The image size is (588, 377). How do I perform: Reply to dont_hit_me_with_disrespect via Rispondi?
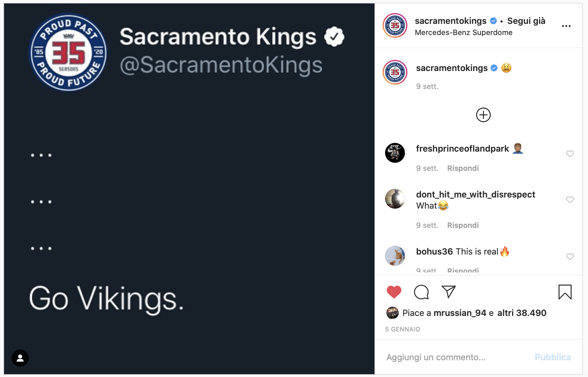(x=463, y=225)
